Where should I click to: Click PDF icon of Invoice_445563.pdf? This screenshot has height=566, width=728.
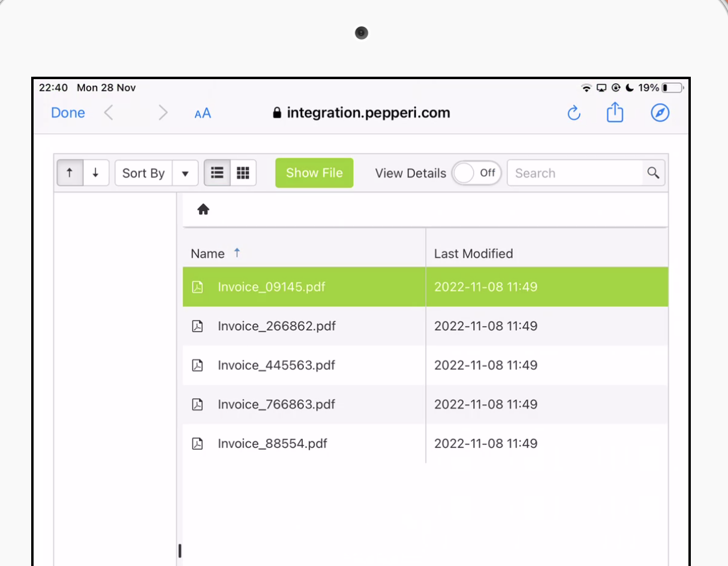(x=197, y=365)
